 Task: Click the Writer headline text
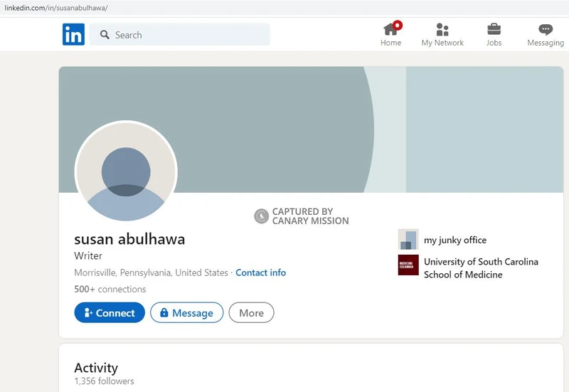point(88,256)
